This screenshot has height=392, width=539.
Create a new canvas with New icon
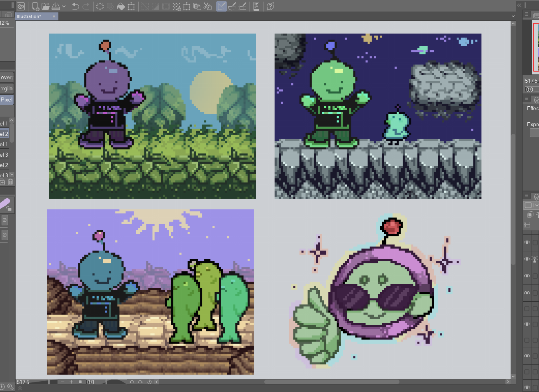[x=35, y=6]
